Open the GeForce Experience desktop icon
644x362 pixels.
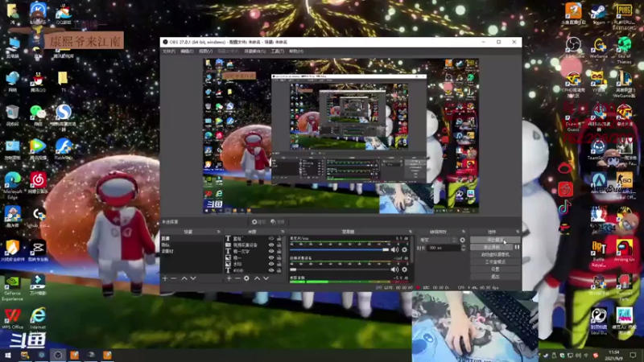(12, 288)
